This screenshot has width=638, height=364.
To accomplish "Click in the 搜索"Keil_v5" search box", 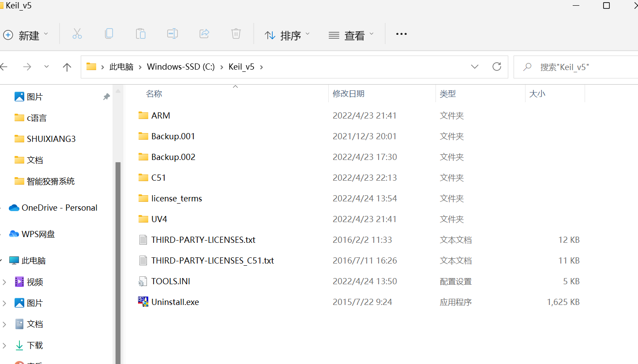I will (576, 67).
